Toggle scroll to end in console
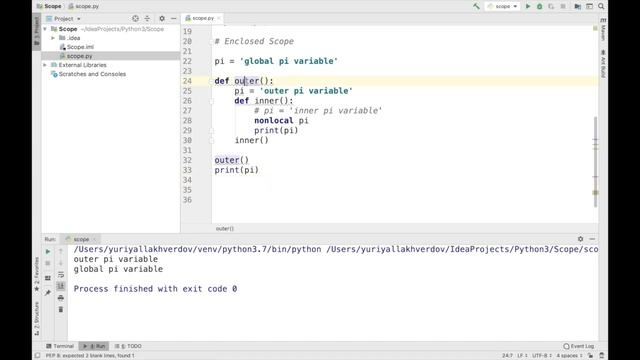This screenshot has height=360, width=640. coord(61,286)
